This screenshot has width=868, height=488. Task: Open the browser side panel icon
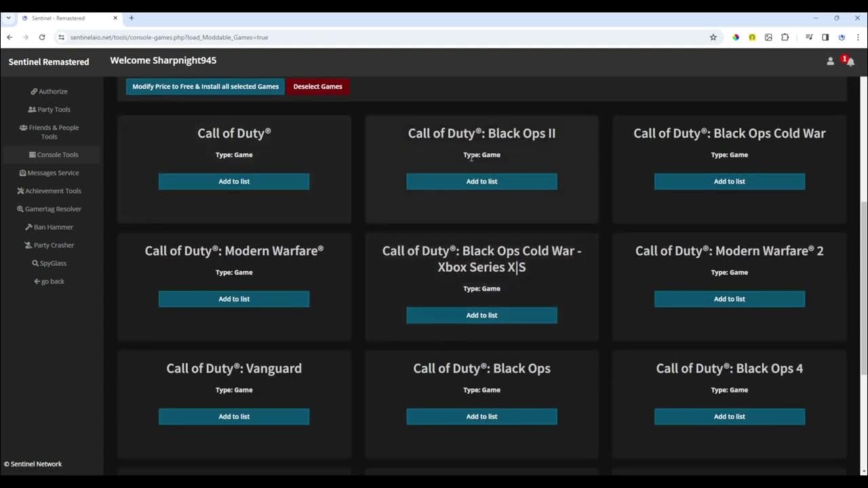pos(825,37)
